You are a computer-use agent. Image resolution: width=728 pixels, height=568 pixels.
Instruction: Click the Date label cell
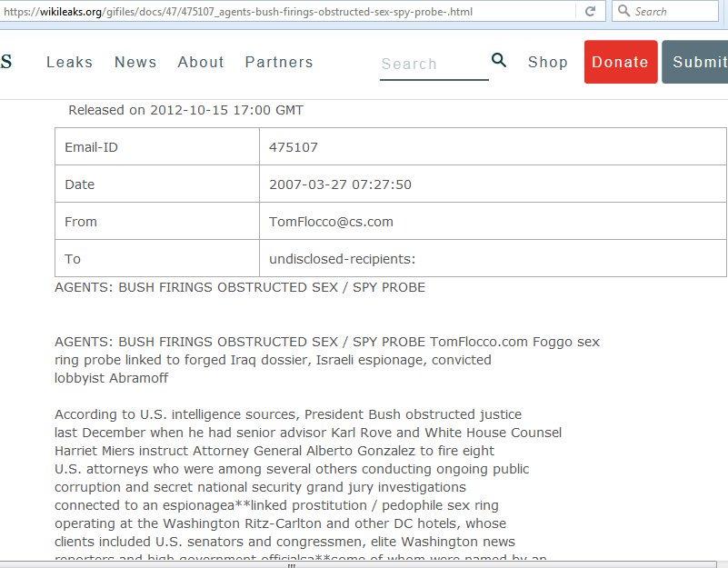[x=157, y=184]
